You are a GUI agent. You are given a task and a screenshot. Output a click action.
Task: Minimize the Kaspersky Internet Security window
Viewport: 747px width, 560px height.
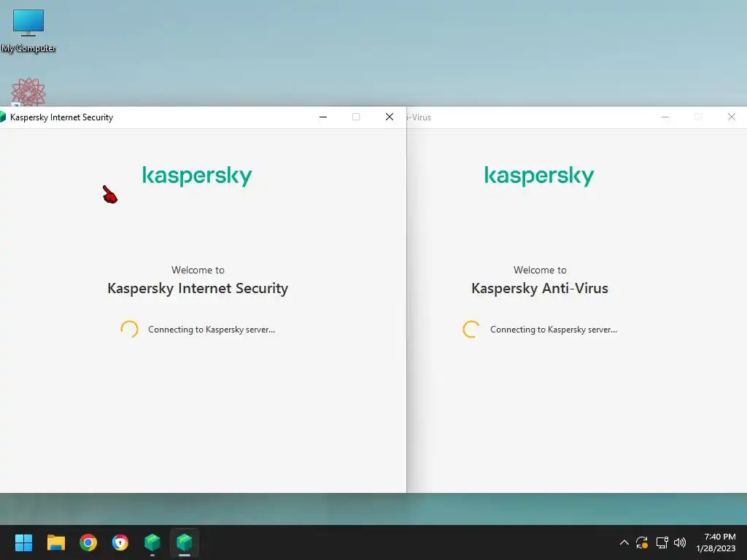tap(323, 117)
